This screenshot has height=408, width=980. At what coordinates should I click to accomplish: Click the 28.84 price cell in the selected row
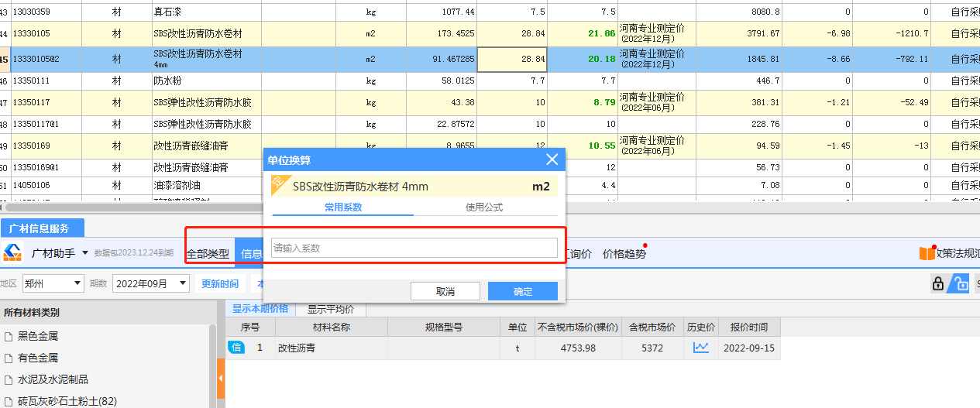coord(512,59)
